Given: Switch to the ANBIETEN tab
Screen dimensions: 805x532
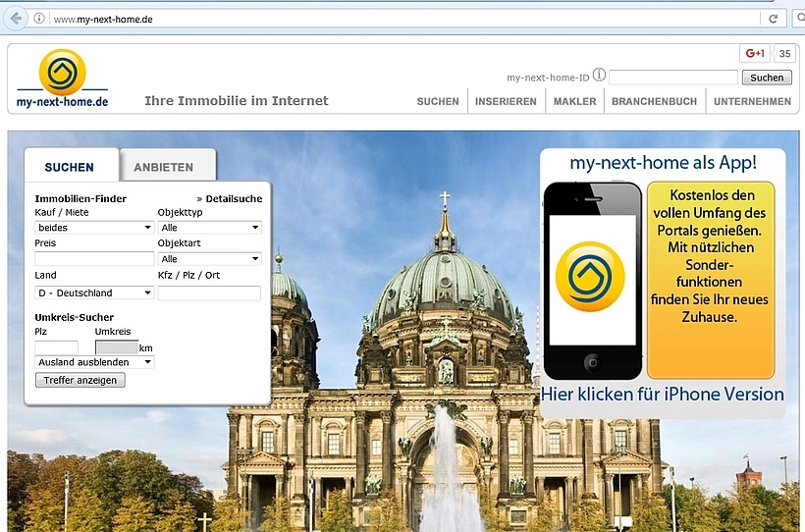Looking at the screenshot, I should (x=167, y=166).
